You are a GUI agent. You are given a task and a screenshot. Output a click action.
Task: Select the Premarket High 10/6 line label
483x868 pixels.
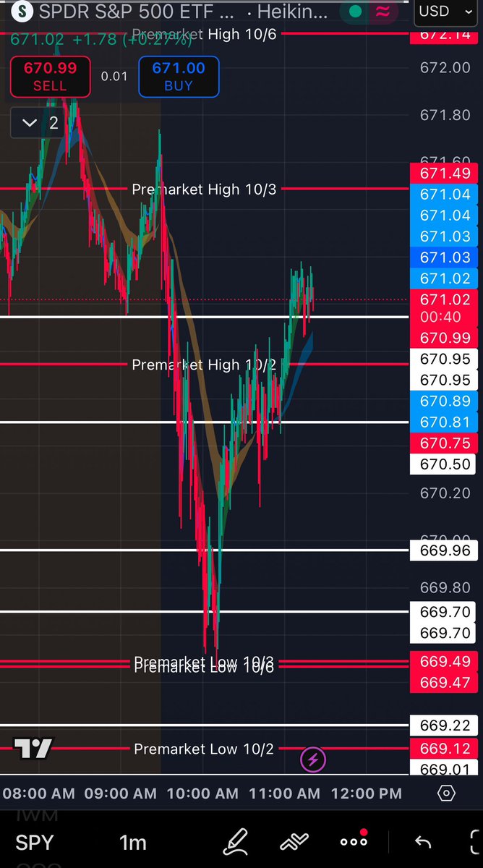click(x=205, y=34)
